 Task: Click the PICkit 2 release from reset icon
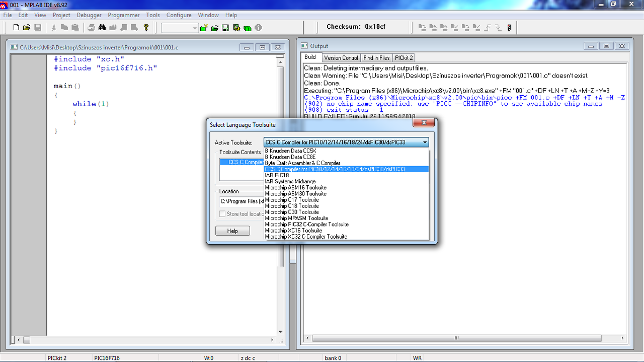[x=488, y=28]
